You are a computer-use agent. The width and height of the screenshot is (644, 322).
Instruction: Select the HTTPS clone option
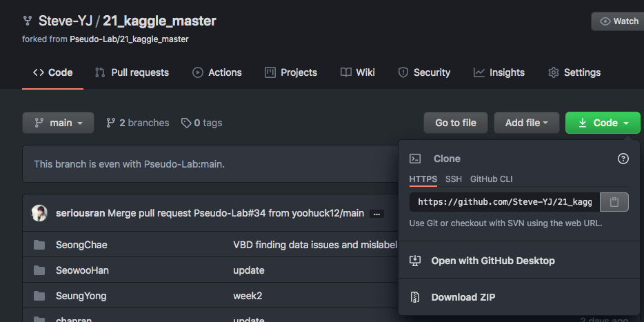coord(423,179)
